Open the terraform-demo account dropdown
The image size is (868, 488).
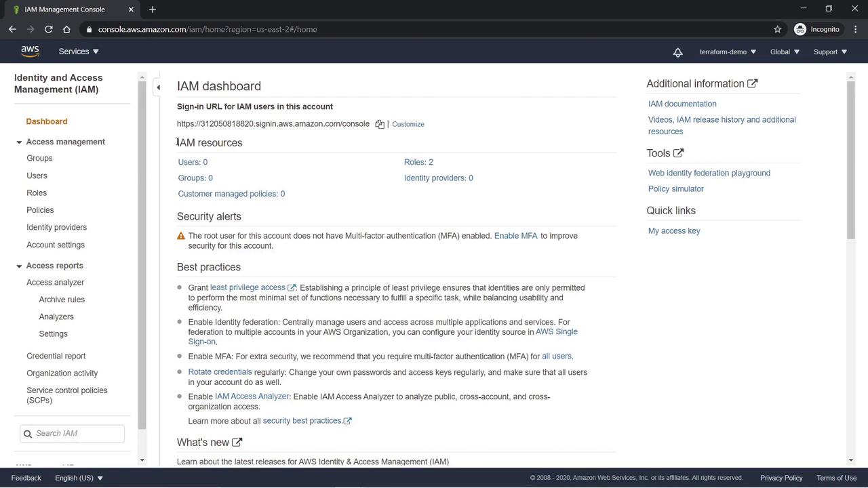[728, 52]
